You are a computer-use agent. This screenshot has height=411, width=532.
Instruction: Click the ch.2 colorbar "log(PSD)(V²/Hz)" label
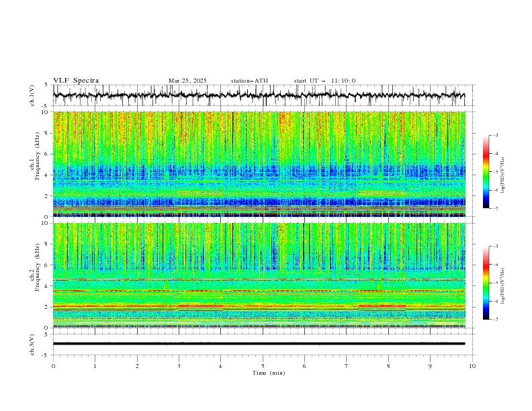coord(503,286)
